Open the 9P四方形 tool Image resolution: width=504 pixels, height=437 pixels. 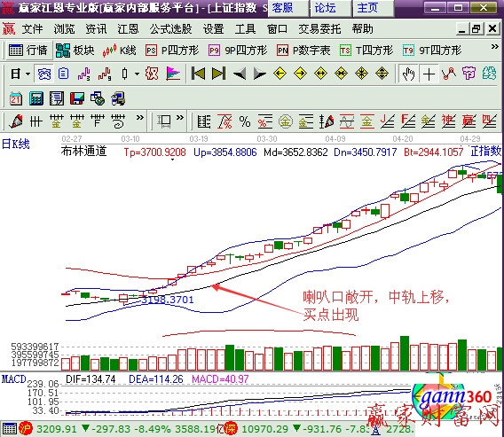pos(238,51)
